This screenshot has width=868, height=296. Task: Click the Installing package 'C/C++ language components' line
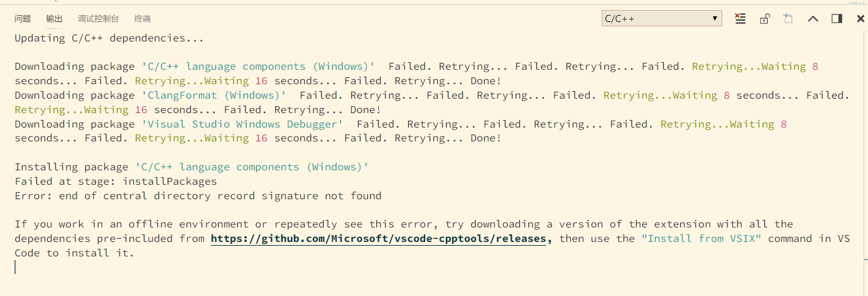(192, 167)
